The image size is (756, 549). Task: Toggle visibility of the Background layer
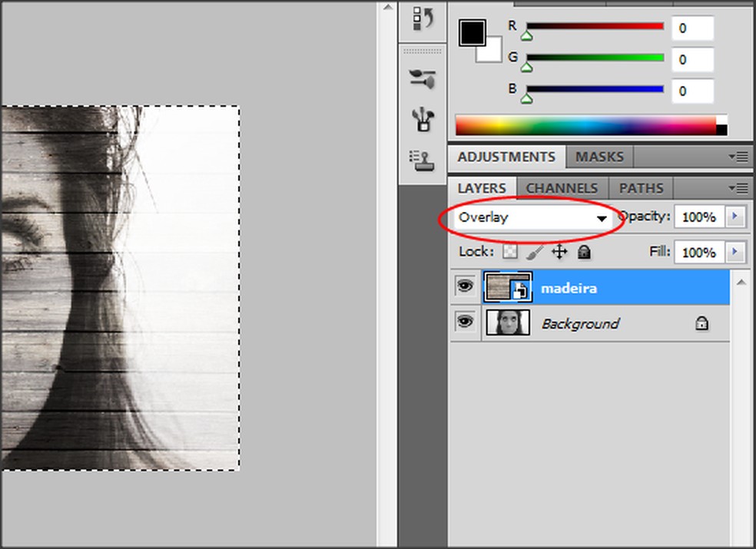464,322
